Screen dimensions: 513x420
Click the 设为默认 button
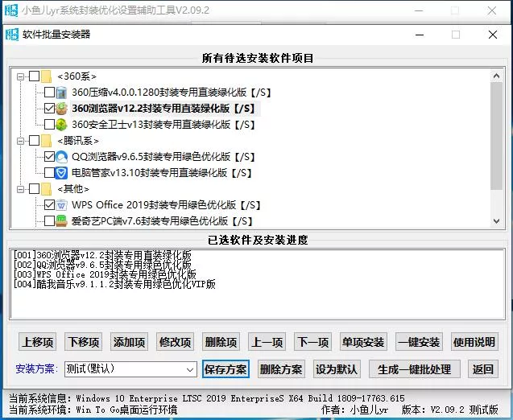337,369
